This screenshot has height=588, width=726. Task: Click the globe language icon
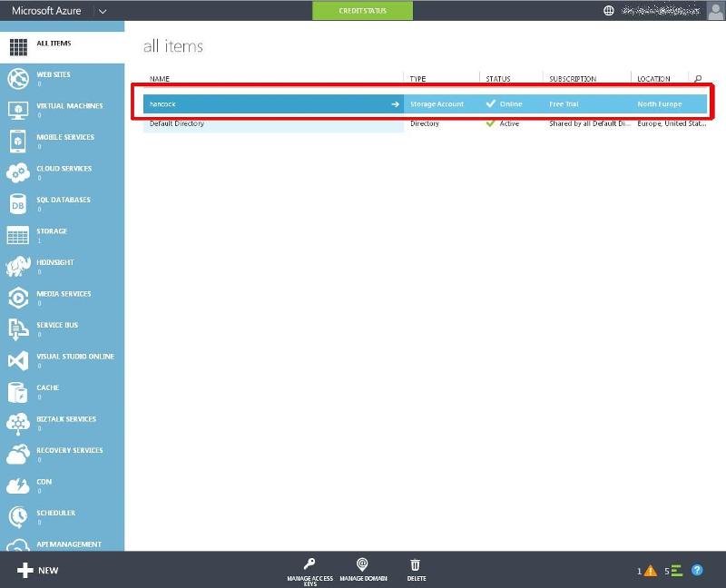609,11
